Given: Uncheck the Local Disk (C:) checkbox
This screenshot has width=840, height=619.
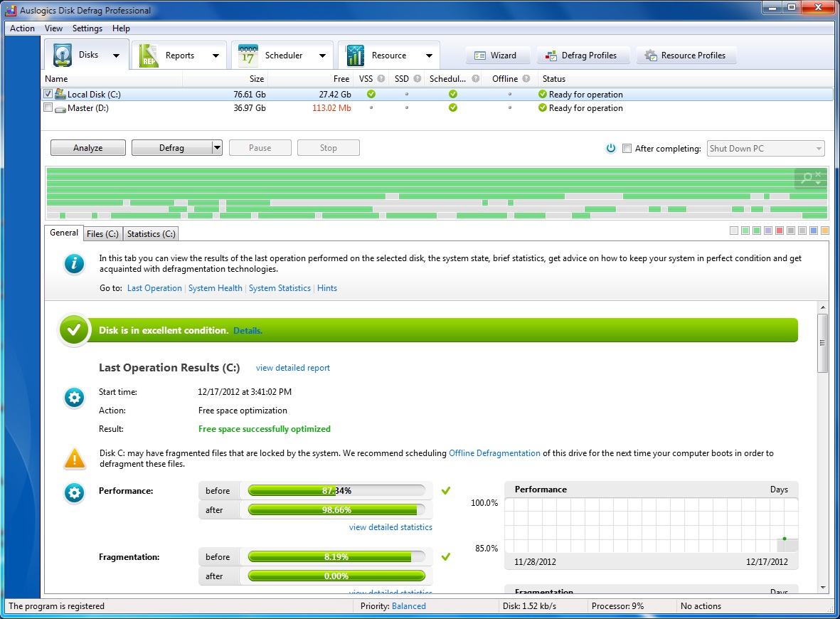Looking at the screenshot, I should pyautogui.click(x=48, y=94).
